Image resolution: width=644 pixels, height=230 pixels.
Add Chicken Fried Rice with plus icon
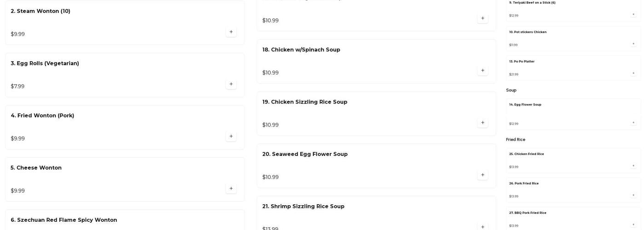633,166
